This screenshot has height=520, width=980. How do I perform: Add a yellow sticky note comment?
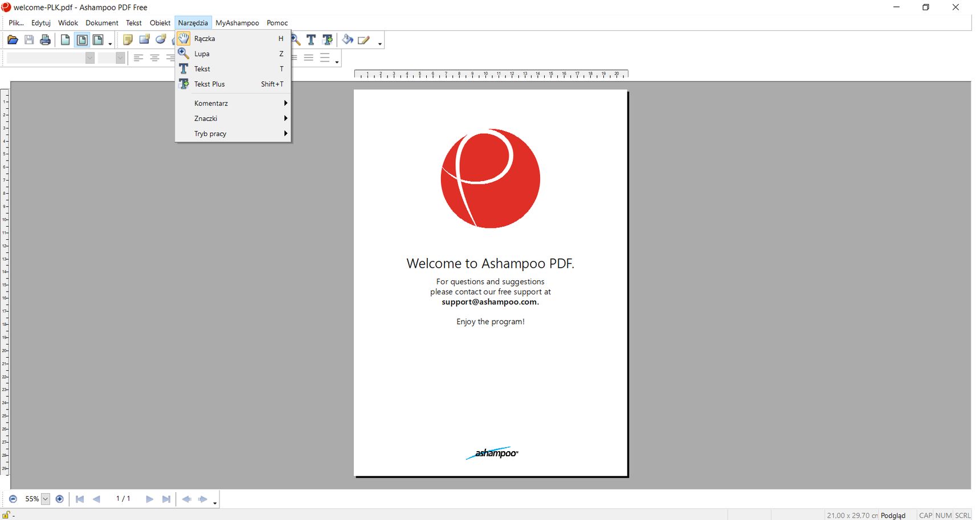(128, 40)
